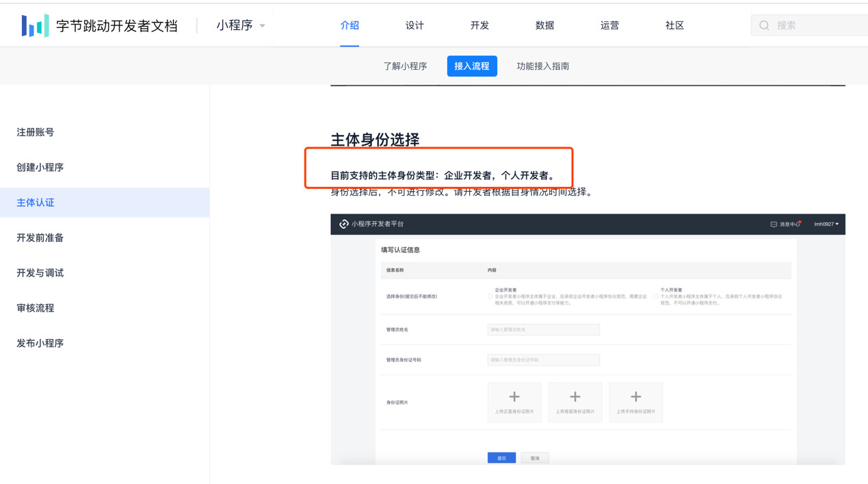The width and height of the screenshot is (868, 484).
Task: Click the 取消 button
Action: pyautogui.click(x=535, y=458)
